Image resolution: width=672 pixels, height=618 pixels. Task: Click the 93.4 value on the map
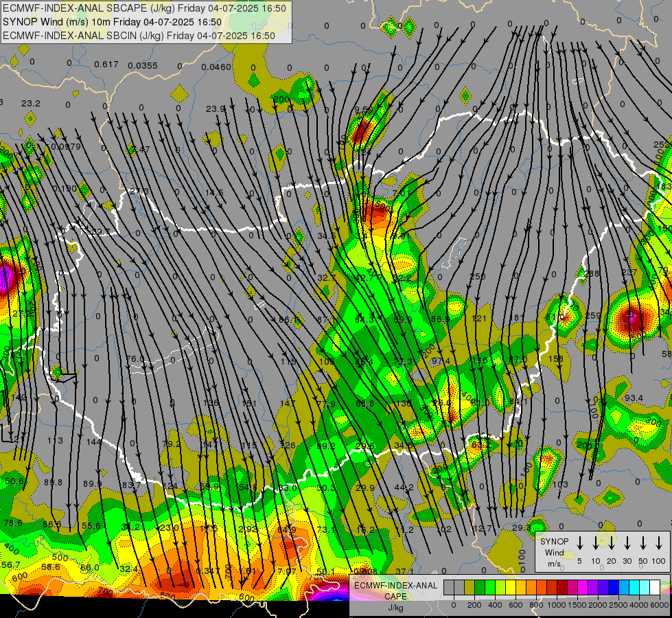pos(634,398)
